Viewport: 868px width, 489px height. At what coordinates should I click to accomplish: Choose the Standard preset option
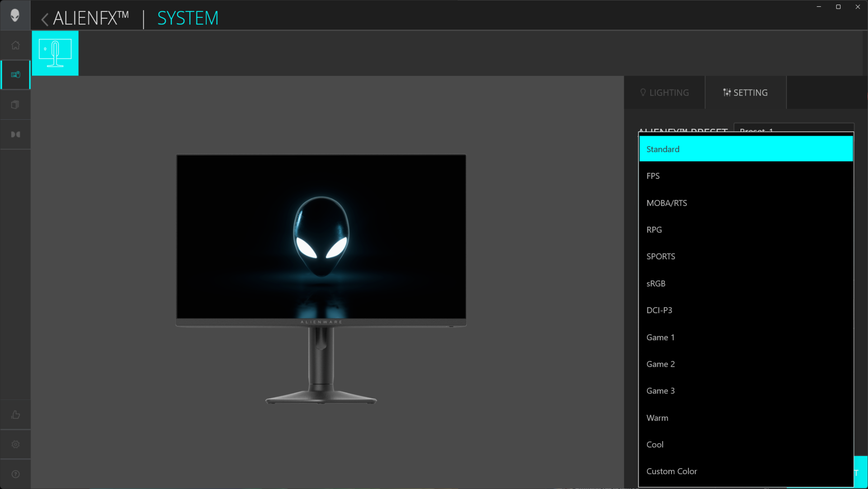click(x=746, y=149)
